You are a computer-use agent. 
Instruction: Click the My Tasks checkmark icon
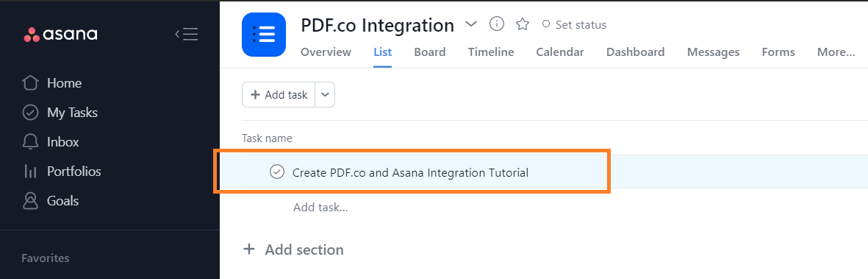click(30, 113)
